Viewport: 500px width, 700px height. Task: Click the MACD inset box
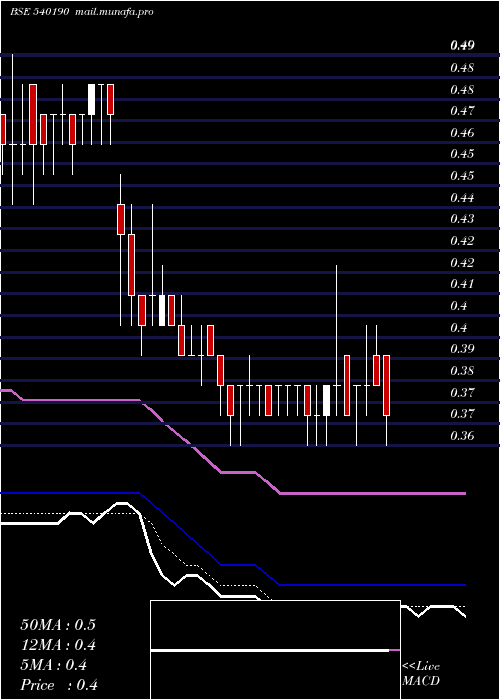pos(275,650)
